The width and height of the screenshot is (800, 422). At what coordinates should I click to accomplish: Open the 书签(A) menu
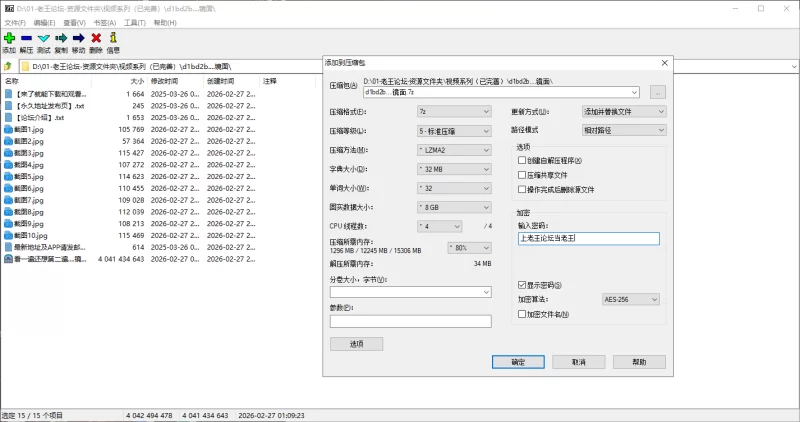tap(105, 23)
